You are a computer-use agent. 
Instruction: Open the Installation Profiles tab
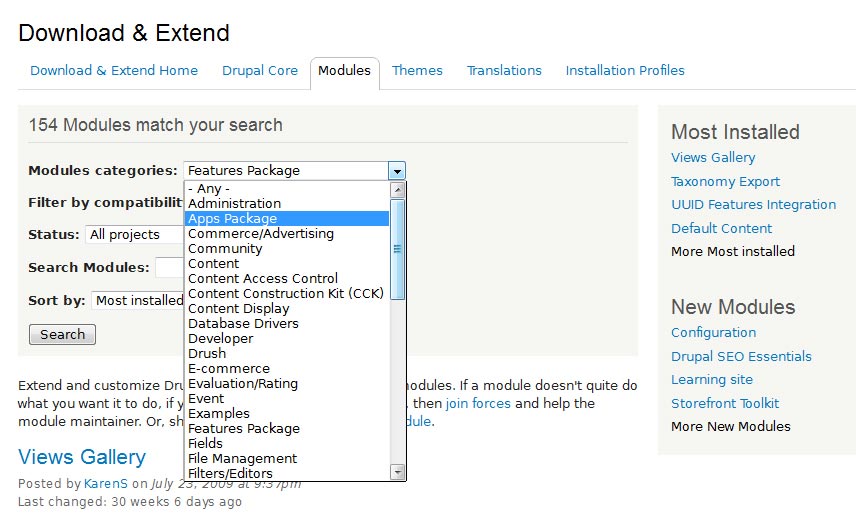(x=625, y=70)
